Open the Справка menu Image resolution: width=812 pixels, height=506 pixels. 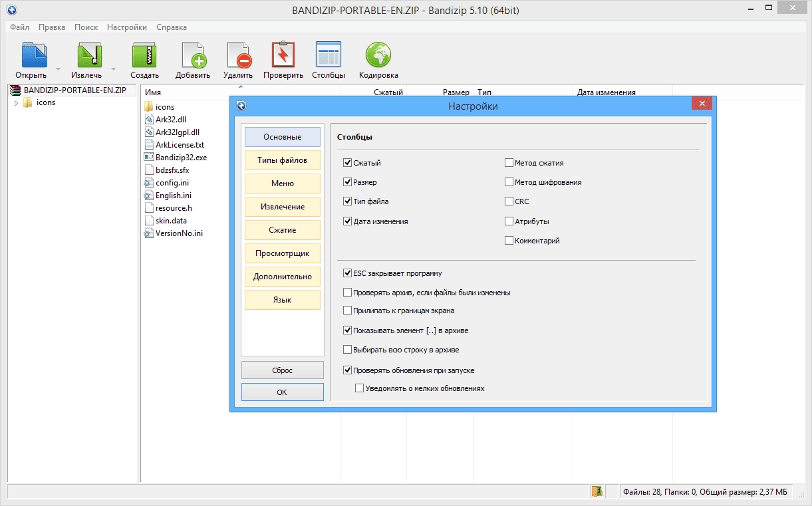[172, 27]
